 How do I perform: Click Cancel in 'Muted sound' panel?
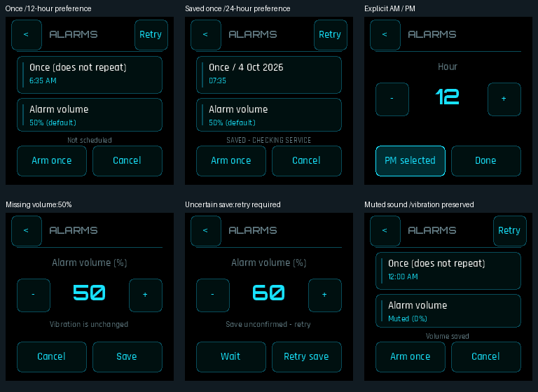tap(486, 357)
